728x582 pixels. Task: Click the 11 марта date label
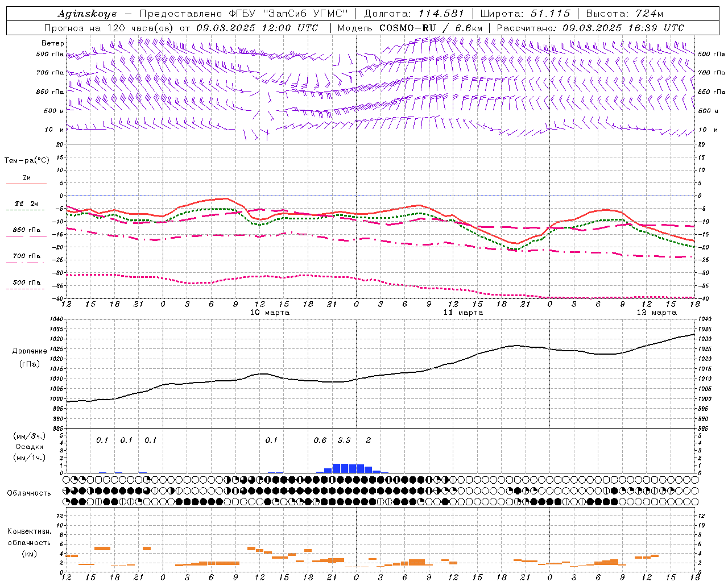click(x=463, y=313)
